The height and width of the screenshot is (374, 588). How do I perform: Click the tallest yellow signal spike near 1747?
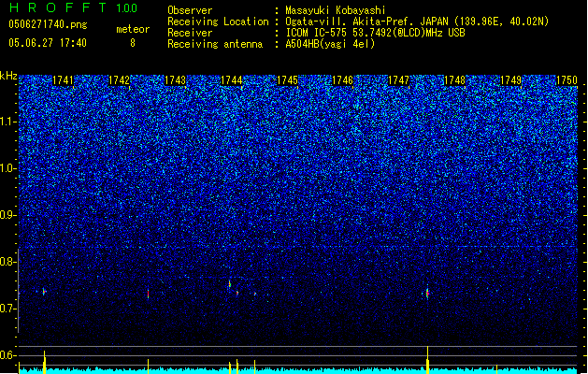pyautogui.click(x=427, y=360)
